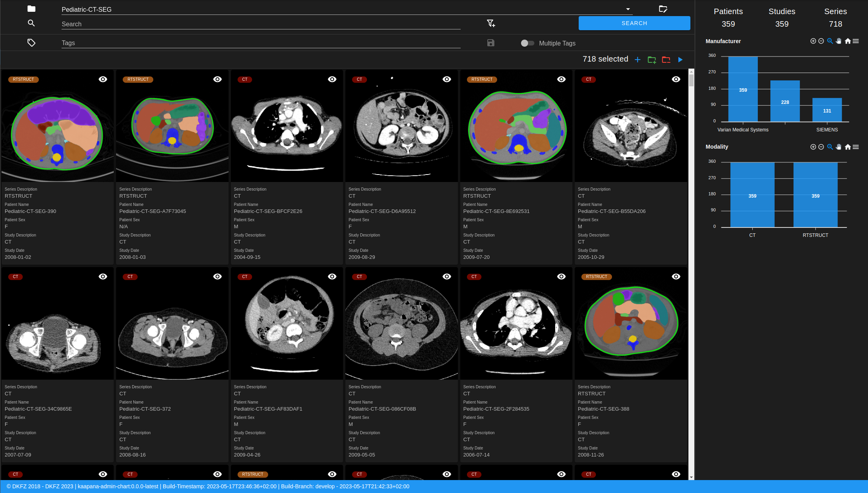
Task: Click the blue SEARCH button
Action: click(634, 23)
